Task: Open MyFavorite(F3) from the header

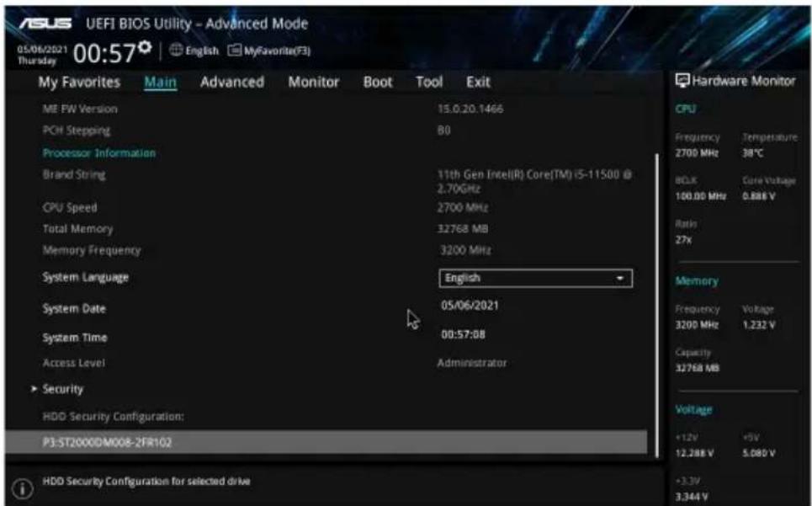Action: (x=269, y=51)
